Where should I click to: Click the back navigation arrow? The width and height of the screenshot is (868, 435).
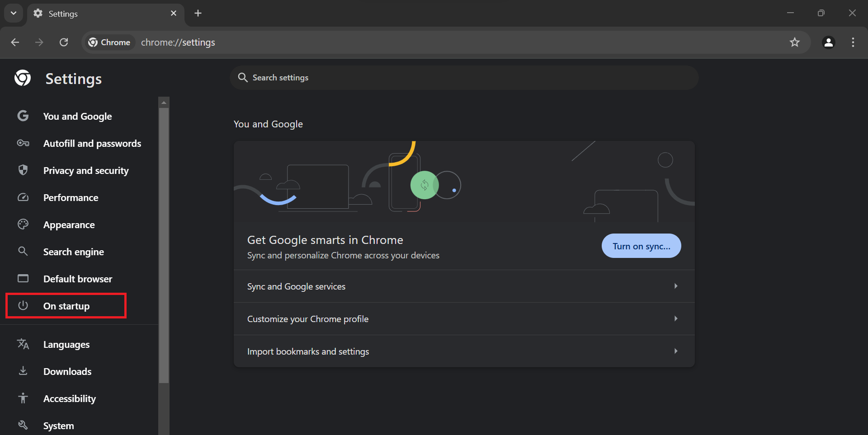pyautogui.click(x=15, y=42)
